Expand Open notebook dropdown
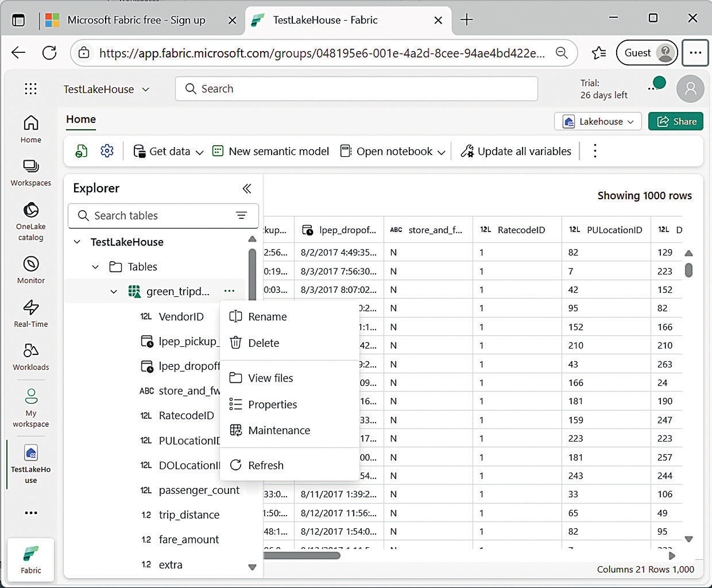The image size is (712, 588). point(441,152)
